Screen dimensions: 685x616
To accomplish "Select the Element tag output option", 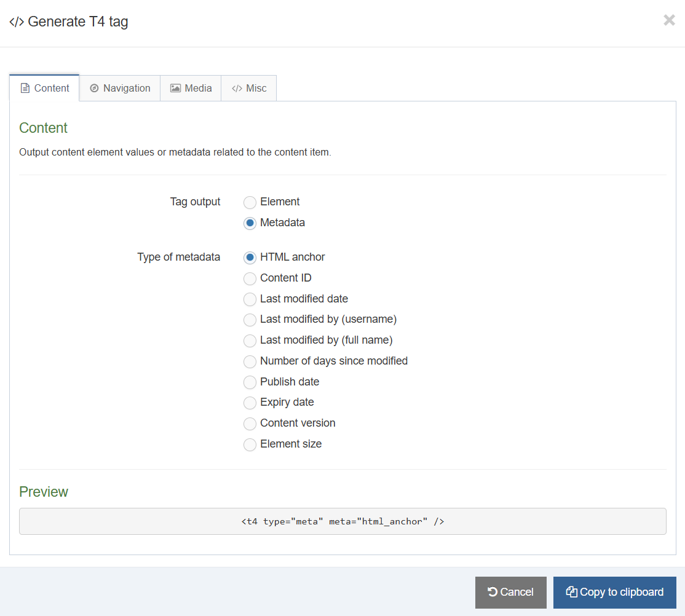I will click(250, 202).
